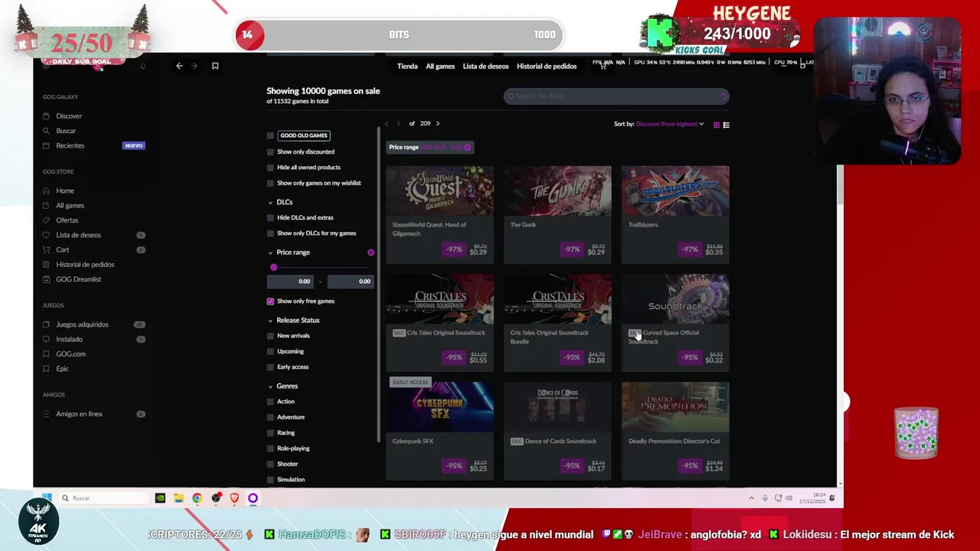The height and width of the screenshot is (551, 980).
Task: Open GOG.com library in sidebar
Action: pyautogui.click(x=70, y=354)
